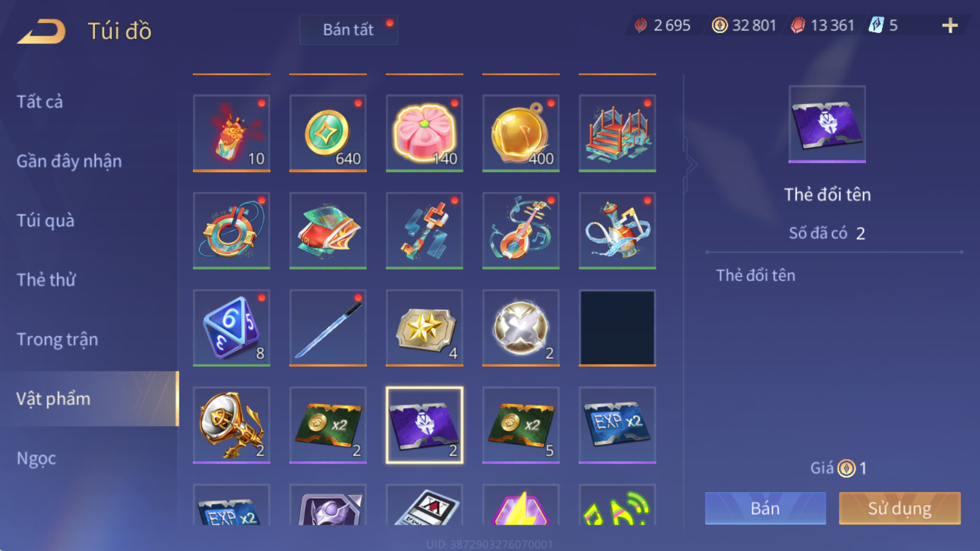980x551 pixels.
Task: Select the lute instrument item
Action: pyautogui.click(x=521, y=231)
